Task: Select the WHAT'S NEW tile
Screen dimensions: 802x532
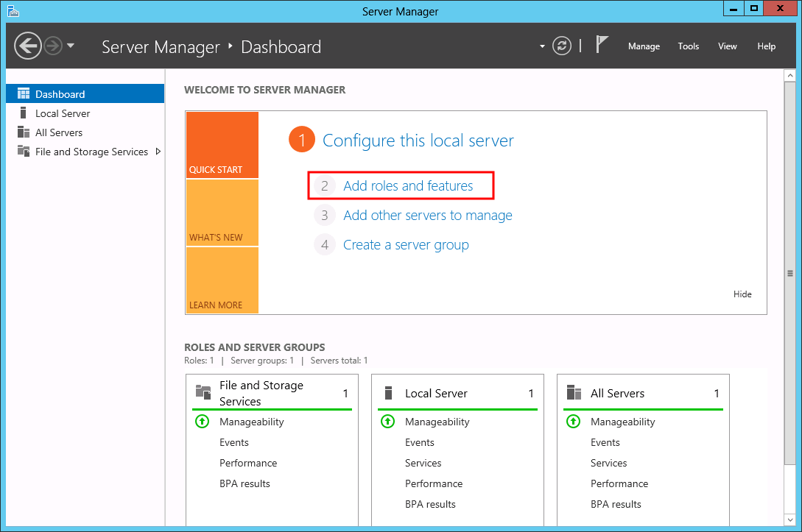Action: coord(222,213)
